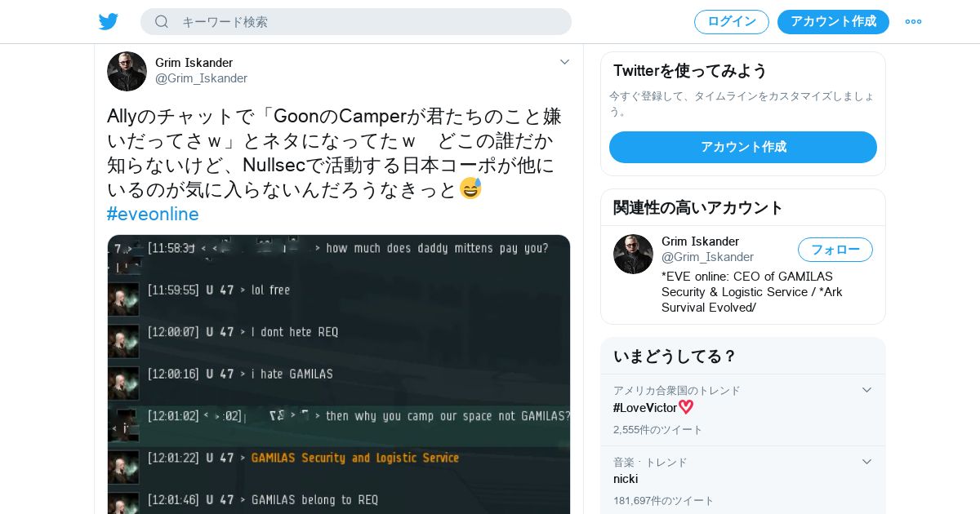This screenshot has width=980, height=514.
Task: Expand the tweet options chevron
Action: click(564, 62)
